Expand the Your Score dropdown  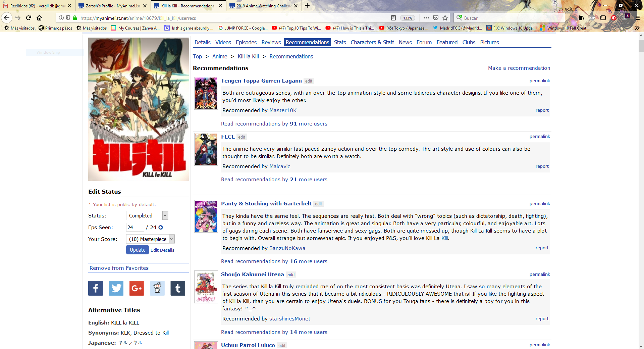tap(150, 239)
